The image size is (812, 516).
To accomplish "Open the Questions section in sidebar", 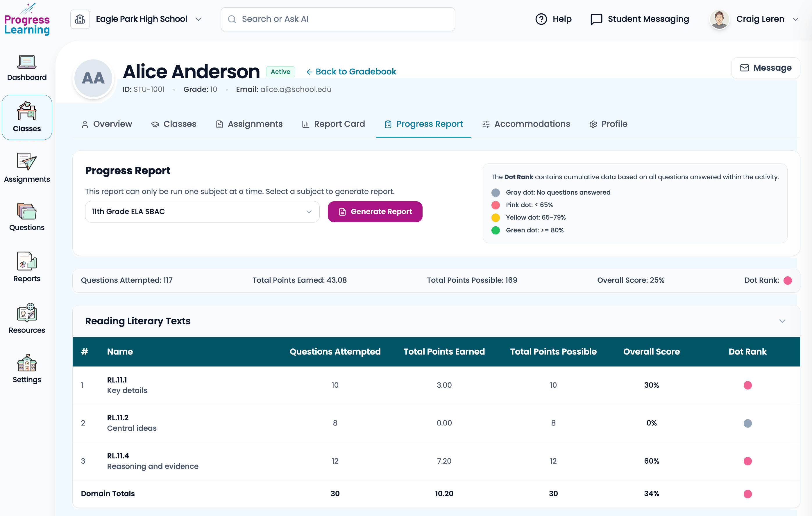I will [27, 218].
